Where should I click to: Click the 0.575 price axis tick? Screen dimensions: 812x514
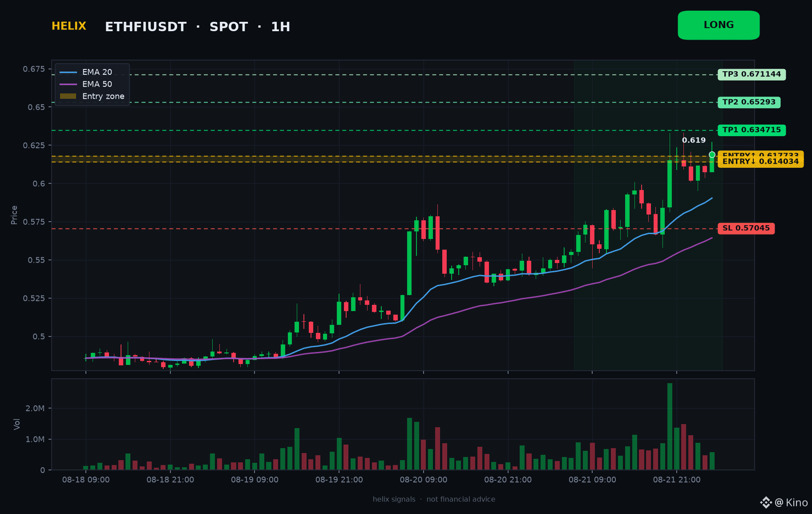pyautogui.click(x=34, y=222)
